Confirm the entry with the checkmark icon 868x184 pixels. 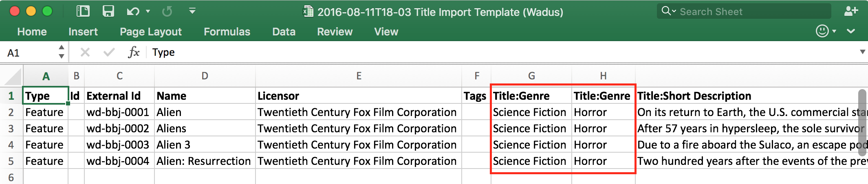(x=109, y=52)
